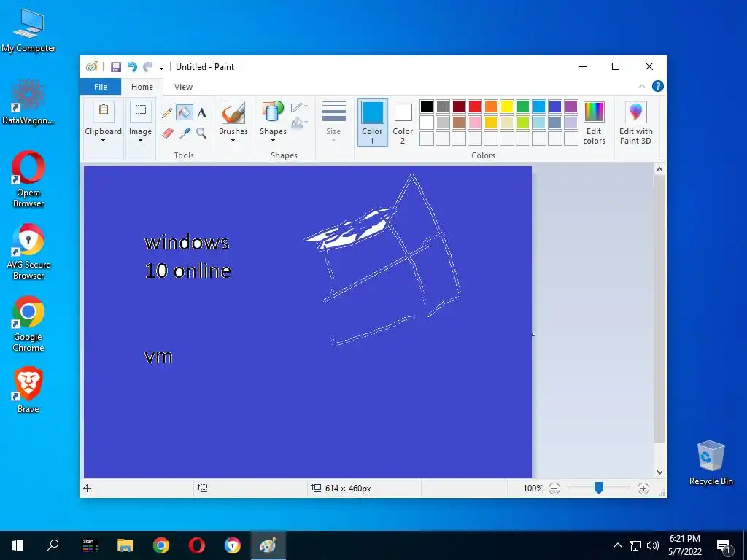Viewport: 747px width, 560px height.
Task: Open Customize Quick Access Toolbar dropdown
Action: pyautogui.click(x=161, y=68)
